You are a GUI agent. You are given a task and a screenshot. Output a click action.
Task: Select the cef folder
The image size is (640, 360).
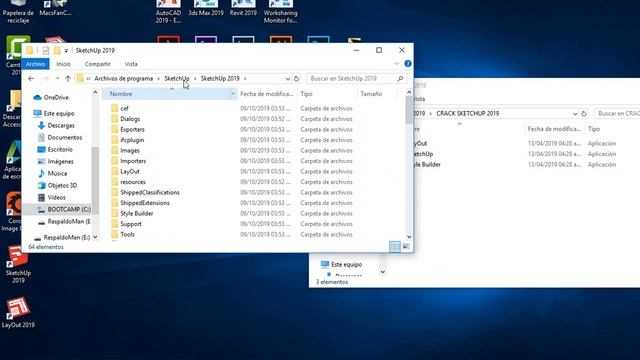[124, 109]
